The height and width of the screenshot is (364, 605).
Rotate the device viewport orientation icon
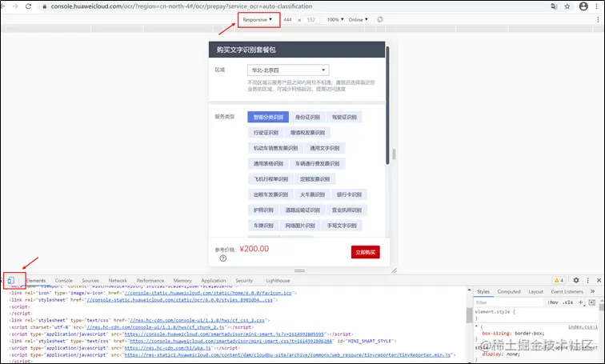(x=380, y=19)
